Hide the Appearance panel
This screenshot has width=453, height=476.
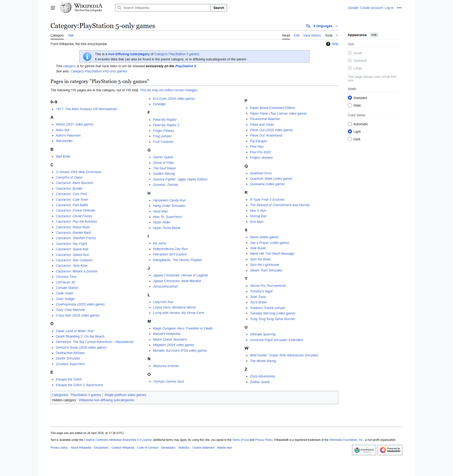[x=374, y=35]
